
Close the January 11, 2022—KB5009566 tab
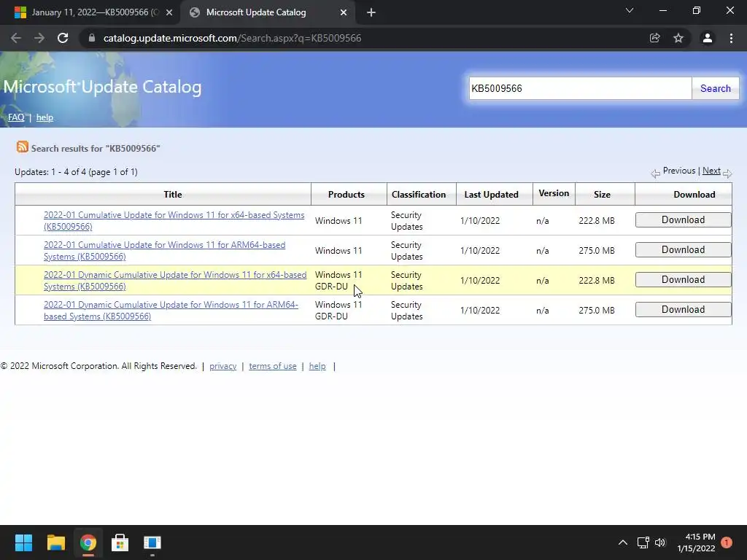click(x=169, y=12)
